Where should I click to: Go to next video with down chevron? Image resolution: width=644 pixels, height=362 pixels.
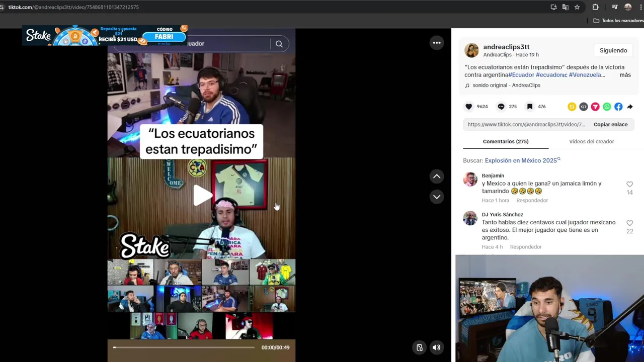[x=437, y=197]
